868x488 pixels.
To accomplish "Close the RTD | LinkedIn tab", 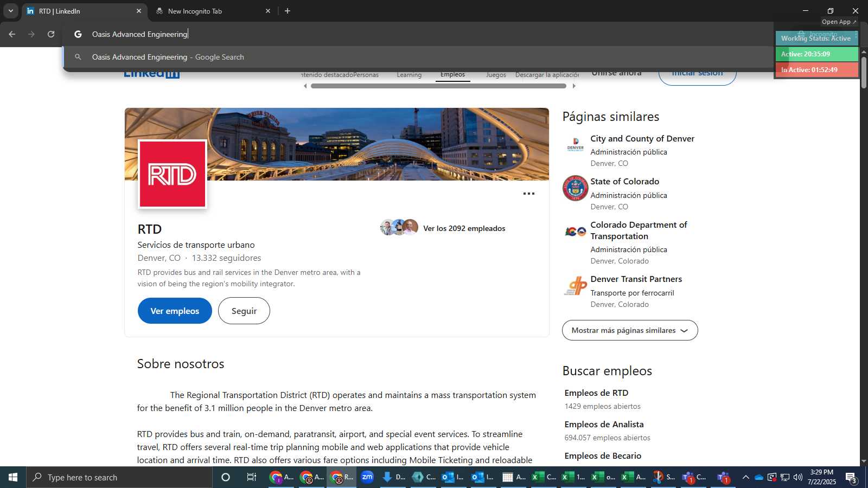I will tap(138, 11).
